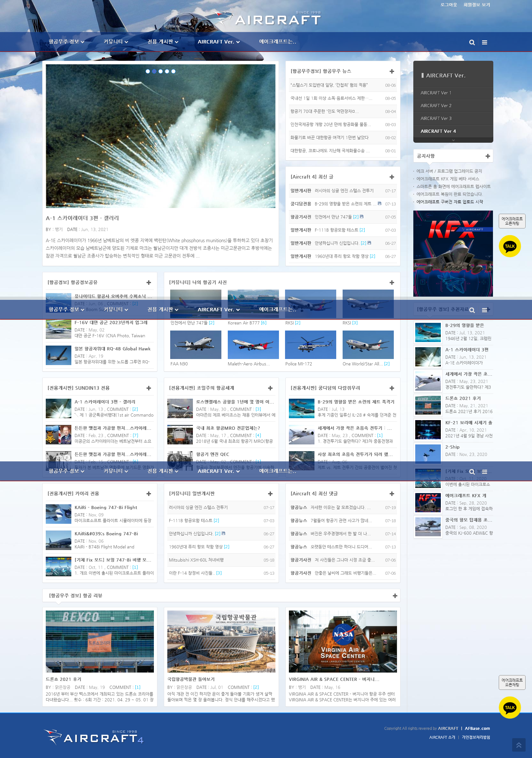
Task: Open 에어크래프트는.. in the top header menu
Action: point(278,42)
